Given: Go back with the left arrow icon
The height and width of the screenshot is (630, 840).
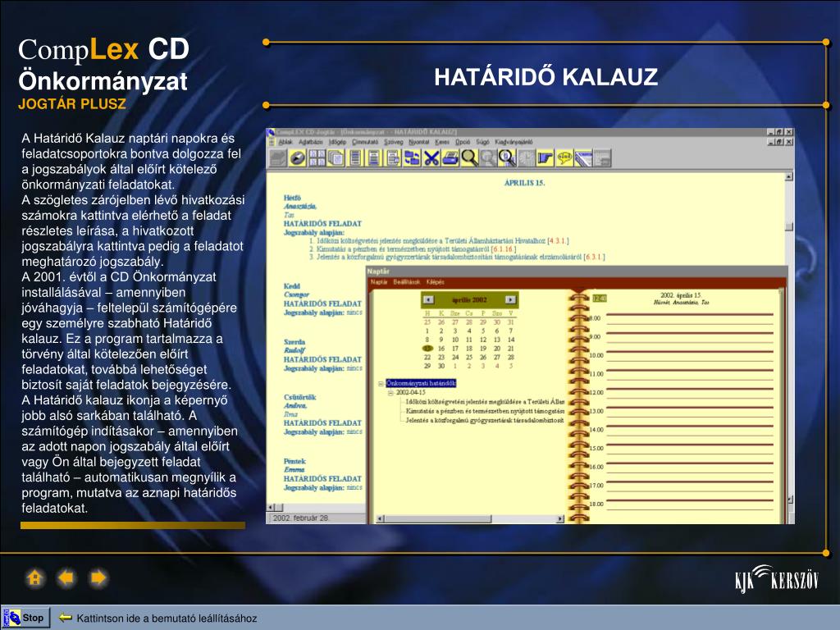Looking at the screenshot, I should coord(66,578).
